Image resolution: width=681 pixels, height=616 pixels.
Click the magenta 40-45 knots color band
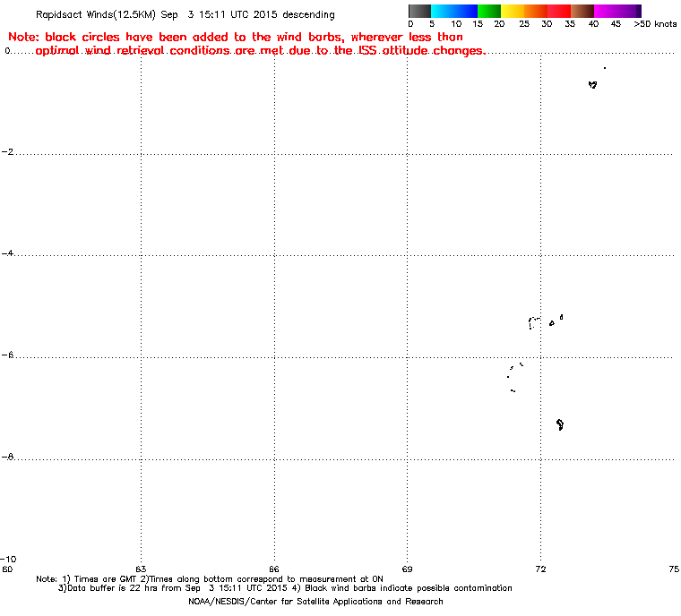pos(606,12)
